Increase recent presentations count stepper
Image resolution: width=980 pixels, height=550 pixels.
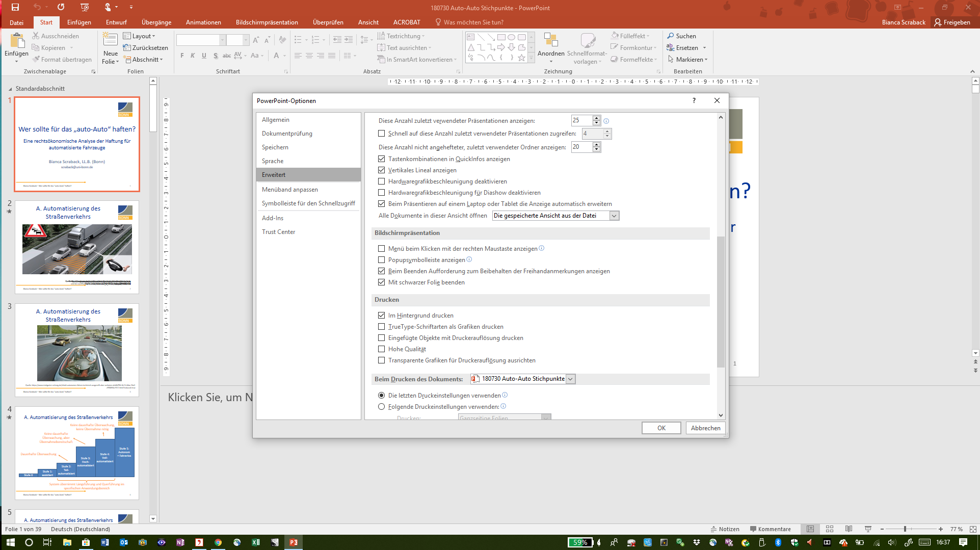596,118
